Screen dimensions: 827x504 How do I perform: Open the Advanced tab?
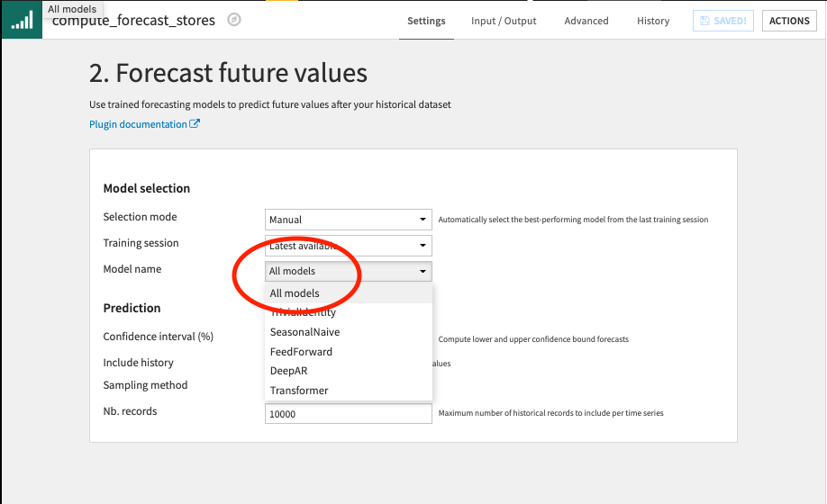point(586,21)
